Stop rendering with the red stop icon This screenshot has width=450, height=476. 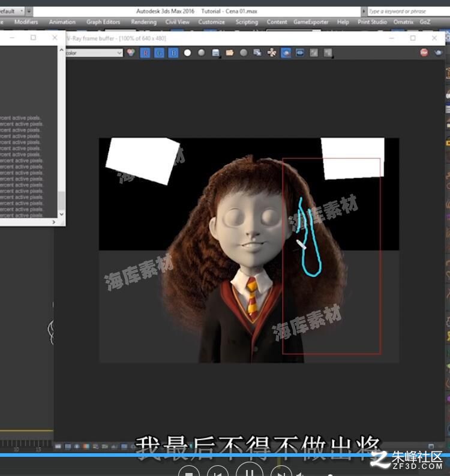pyautogui.click(x=424, y=53)
